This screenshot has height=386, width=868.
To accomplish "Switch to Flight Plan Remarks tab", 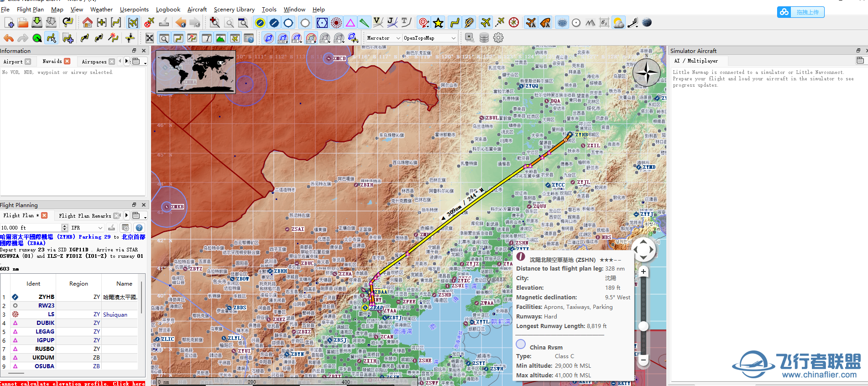I will pos(85,215).
